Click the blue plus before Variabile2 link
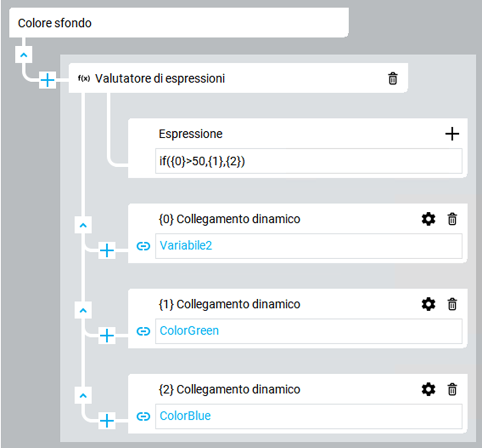Screen dimensions: 482x448 coord(107,250)
